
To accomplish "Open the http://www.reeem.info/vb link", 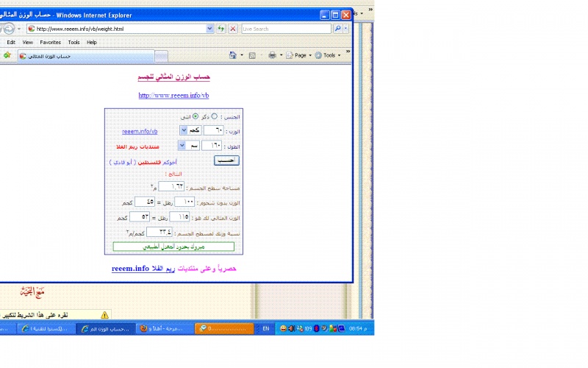I will click(x=174, y=96).
